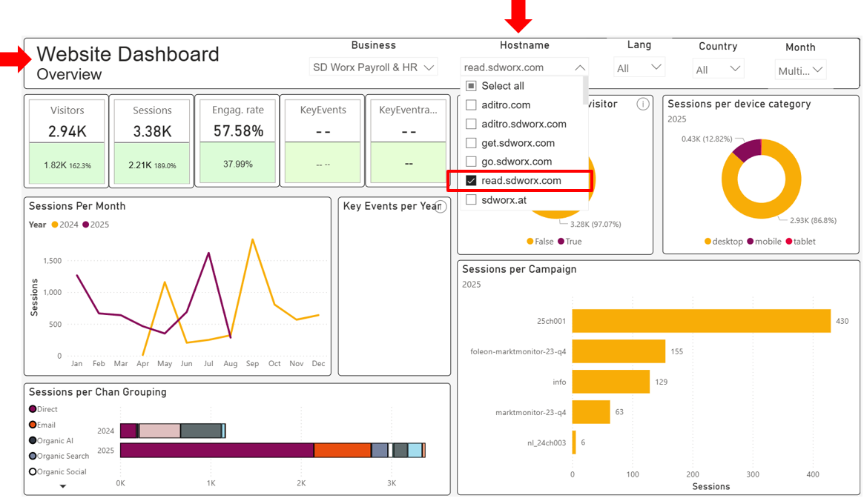
Task: Check the go.sdworx.com hostname option
Action: click(x=471, y=162)
